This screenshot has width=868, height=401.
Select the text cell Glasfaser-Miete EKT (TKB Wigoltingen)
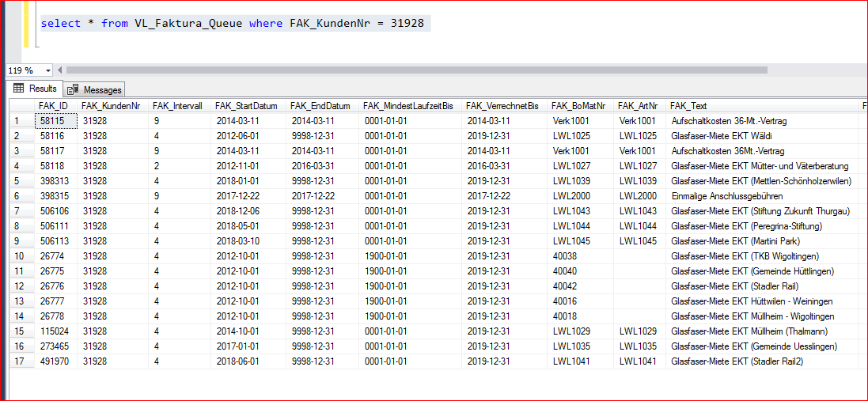coord(763,256)
